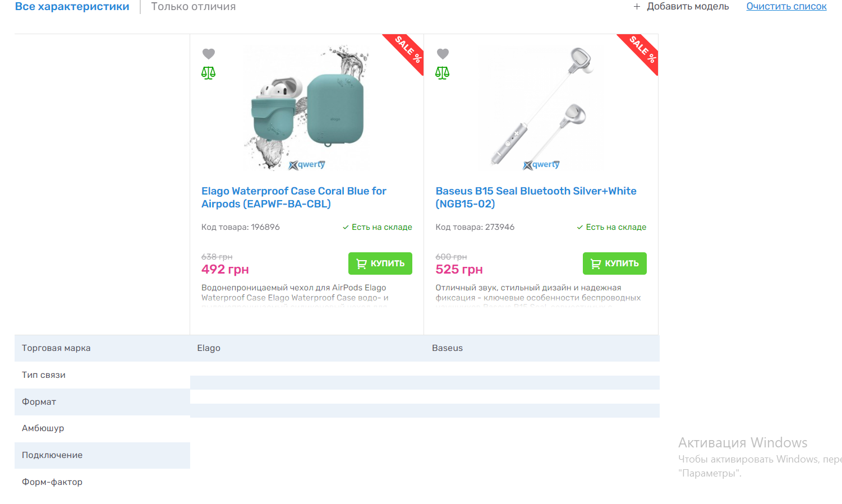The width and height of the screenshot is (842, 504).
Task: Click Торговая марка characteristic row
Action: click(x=56, y=348)
